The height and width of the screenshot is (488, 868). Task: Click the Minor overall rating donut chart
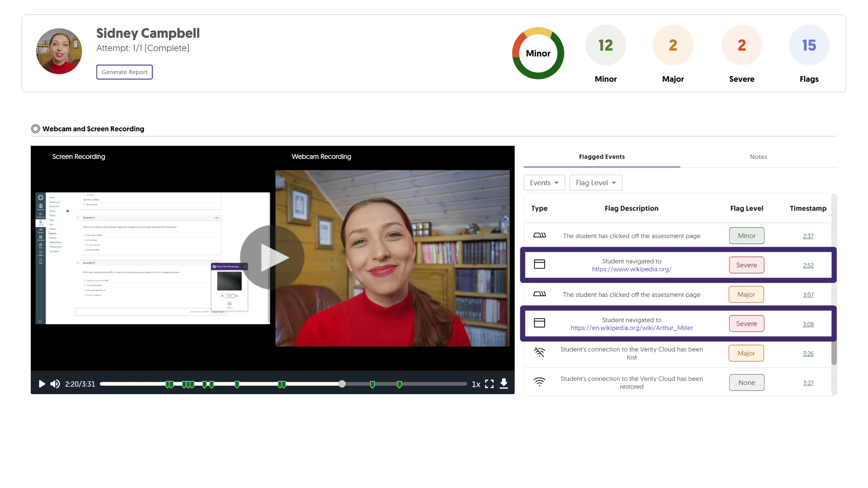pyautogui.click(x=538, y=53)
